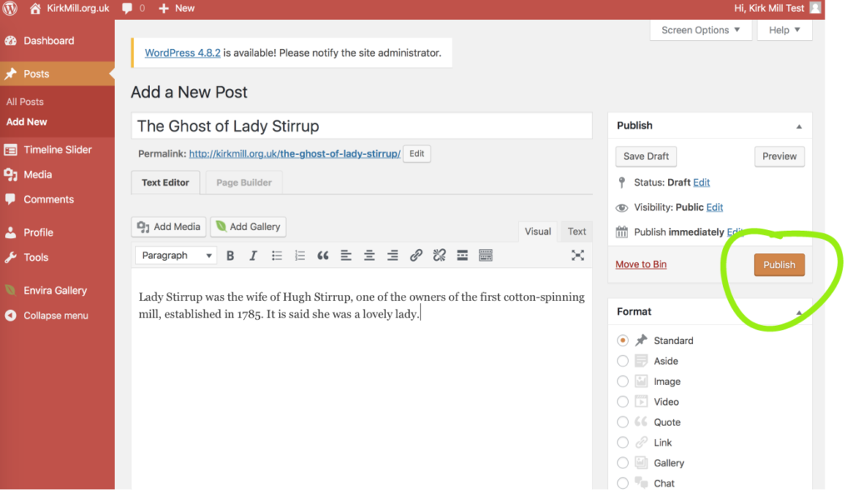Open Media in the sidebar menu
Viewport: 853px width, 504px height.
pos(37,175)
